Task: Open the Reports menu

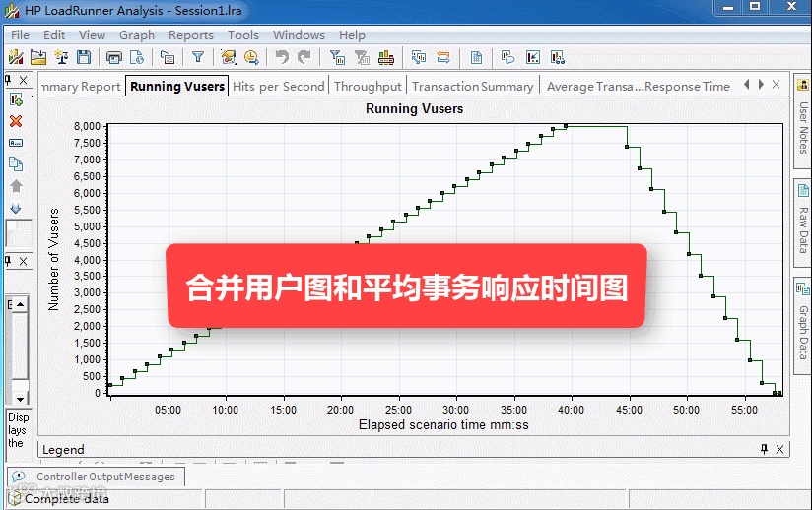Action: tap(191, 35)
